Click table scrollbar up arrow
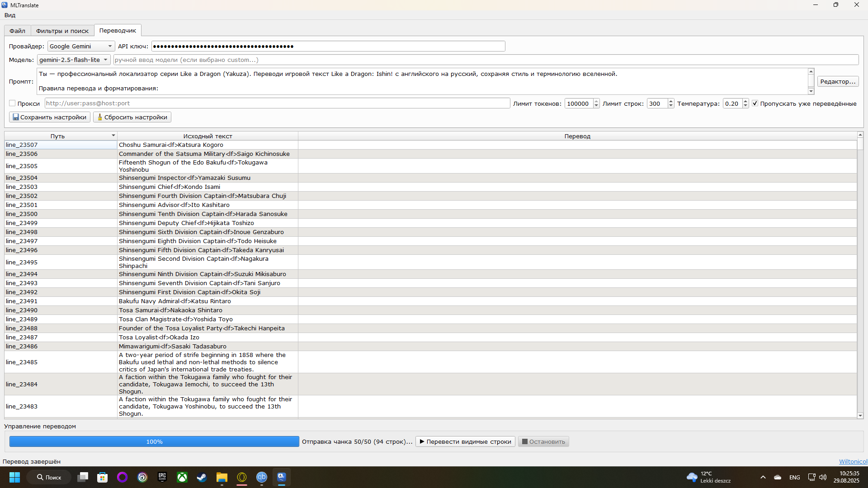 (x=860, y=135)
